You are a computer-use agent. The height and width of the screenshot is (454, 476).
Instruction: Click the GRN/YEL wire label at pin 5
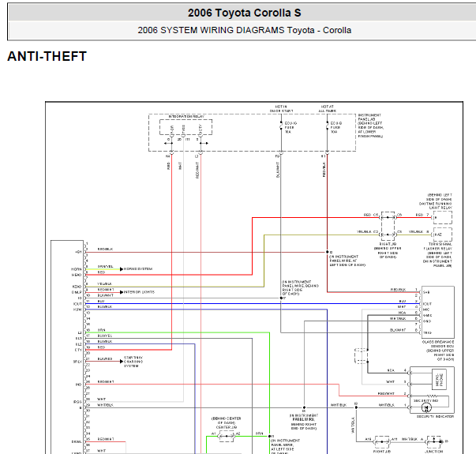(x=105, y=267)
